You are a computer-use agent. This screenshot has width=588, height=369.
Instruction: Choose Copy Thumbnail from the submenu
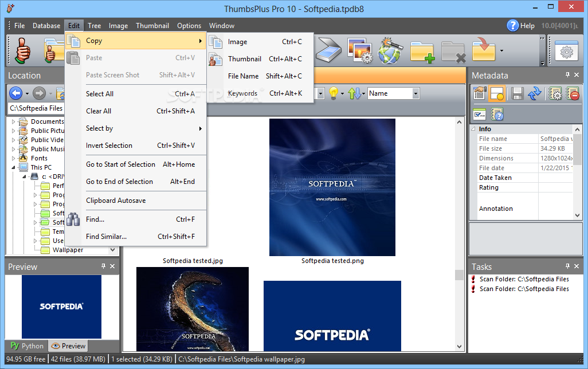260,59
